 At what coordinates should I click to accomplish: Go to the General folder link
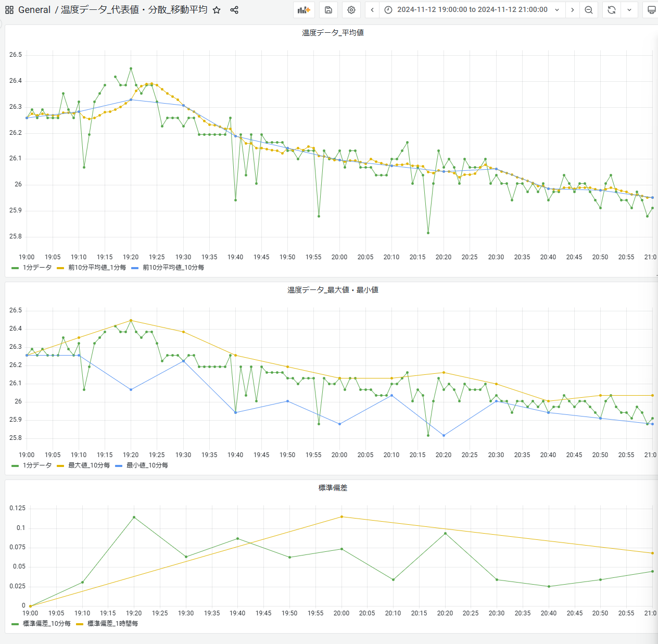pyautogui.click(x=34, y=10)
